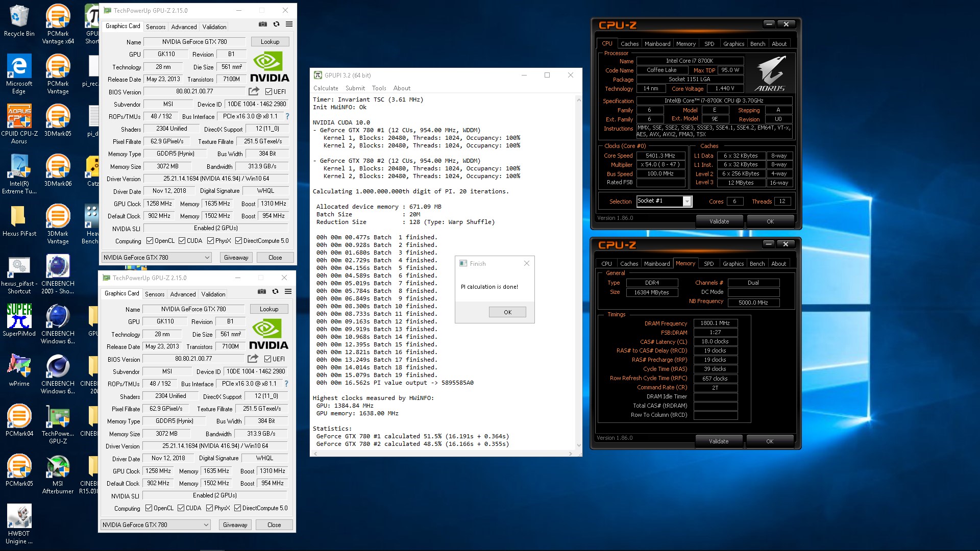980x551 pixels.
Task: Open Bench tab in top CPU-Z
Action: click(x=757, y=44)
